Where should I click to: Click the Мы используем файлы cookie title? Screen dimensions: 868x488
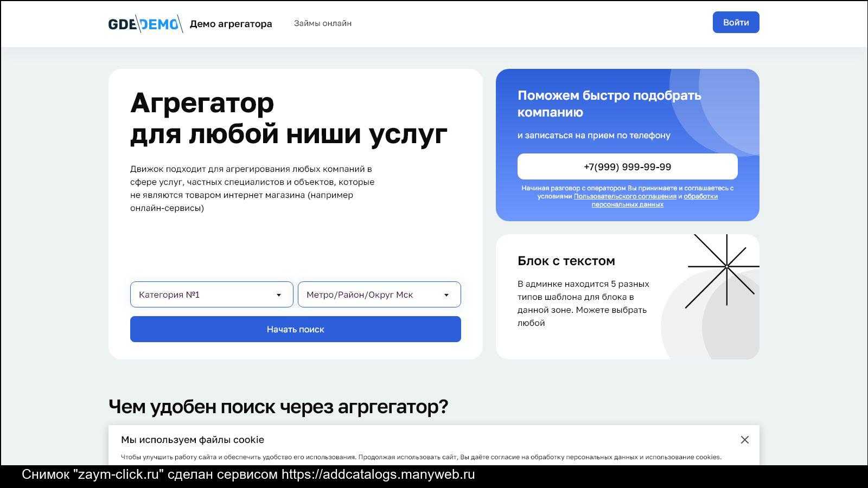[193, 440]
